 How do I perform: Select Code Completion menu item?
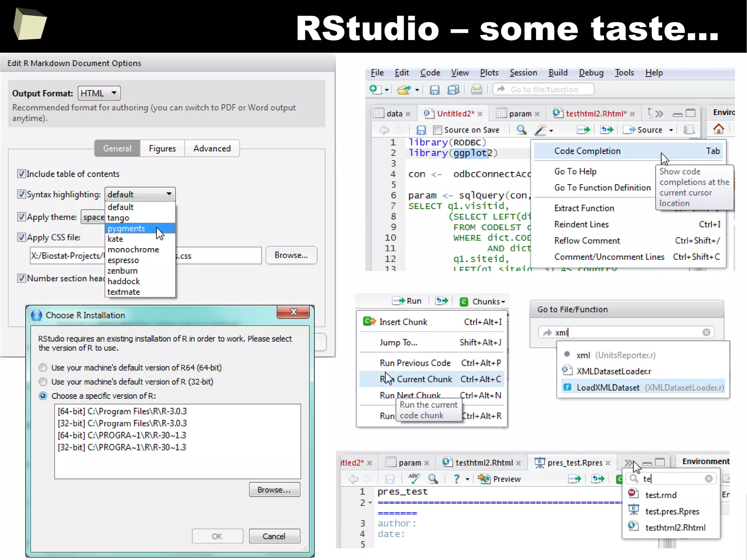(x=628, y=151)
